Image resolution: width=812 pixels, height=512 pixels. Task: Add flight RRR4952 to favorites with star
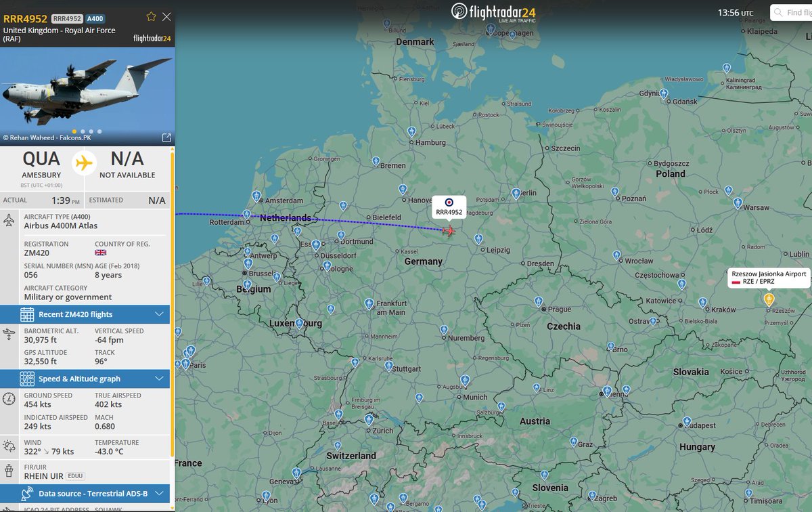click(x=151, y=16)
